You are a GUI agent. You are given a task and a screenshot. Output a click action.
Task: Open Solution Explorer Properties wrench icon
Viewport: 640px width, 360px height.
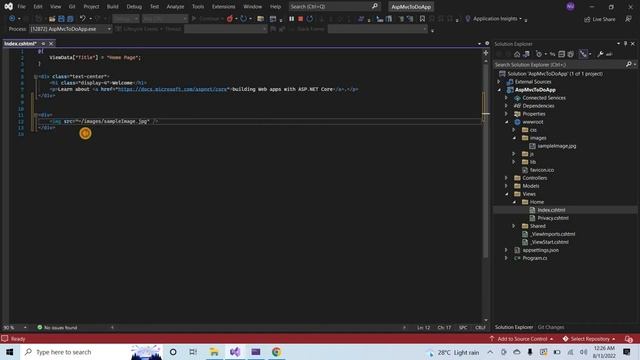[600, 54]
